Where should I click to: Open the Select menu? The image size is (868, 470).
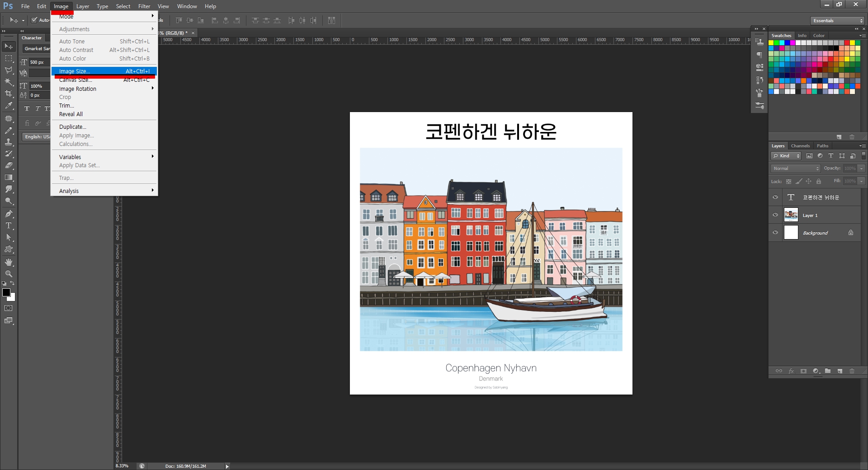[123, 6]
